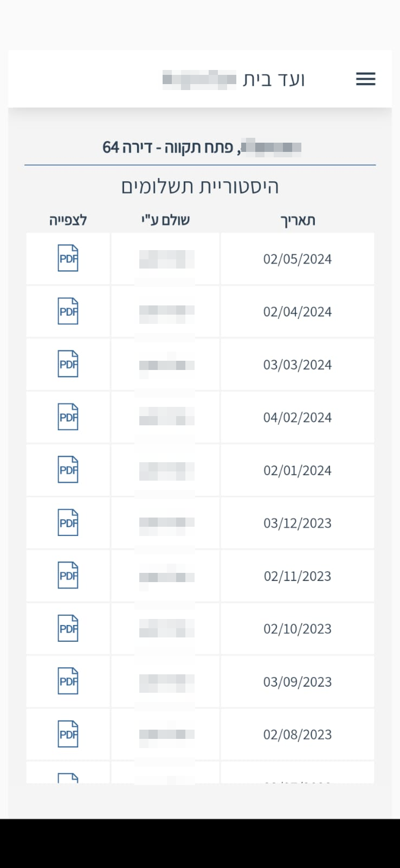
Task: Download PDF for 02/11/2023 payment
Action: [x=68, y=576]
